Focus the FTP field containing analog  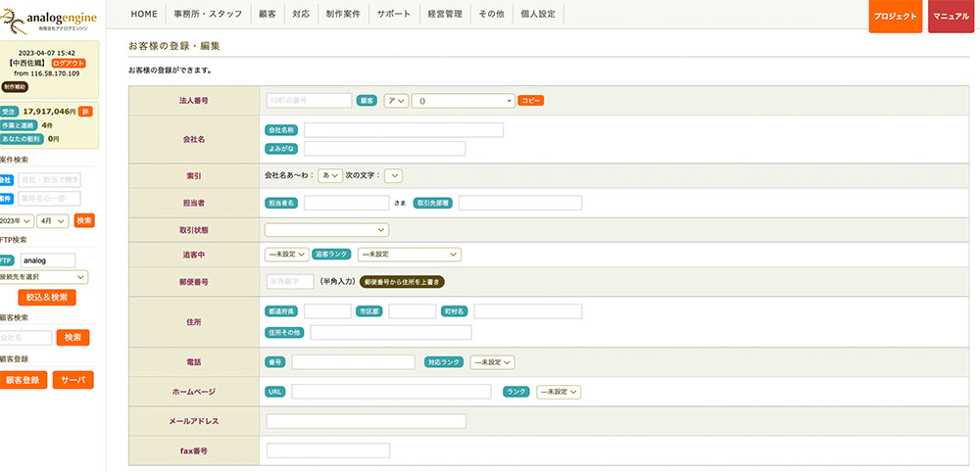48,260
